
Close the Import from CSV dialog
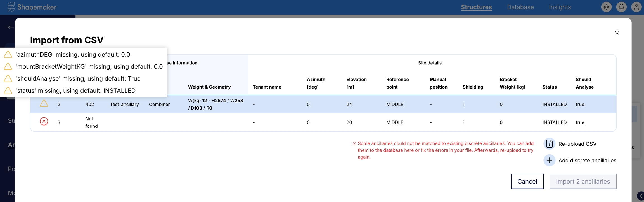pyautogui.click(x=617, y=33)
